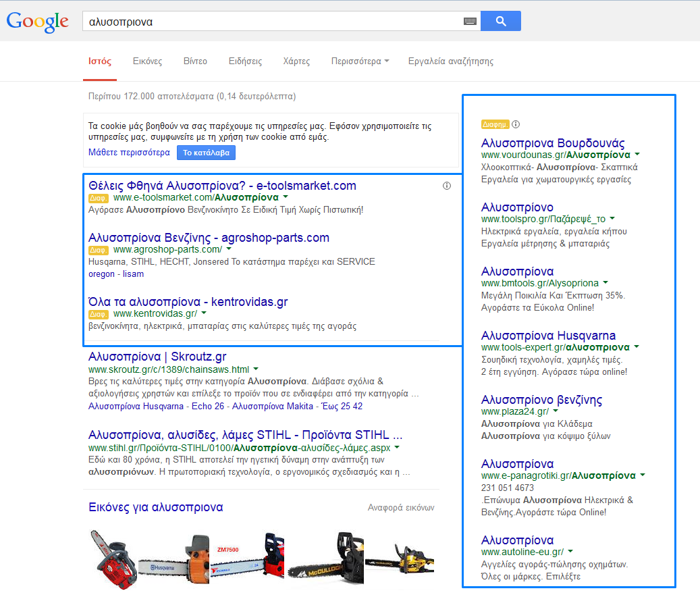The width and height of the screenshot is (700, 597).
Task: Open Αλυσοπρίονο βενζίνης plaza24 ad
Action: 541,400
